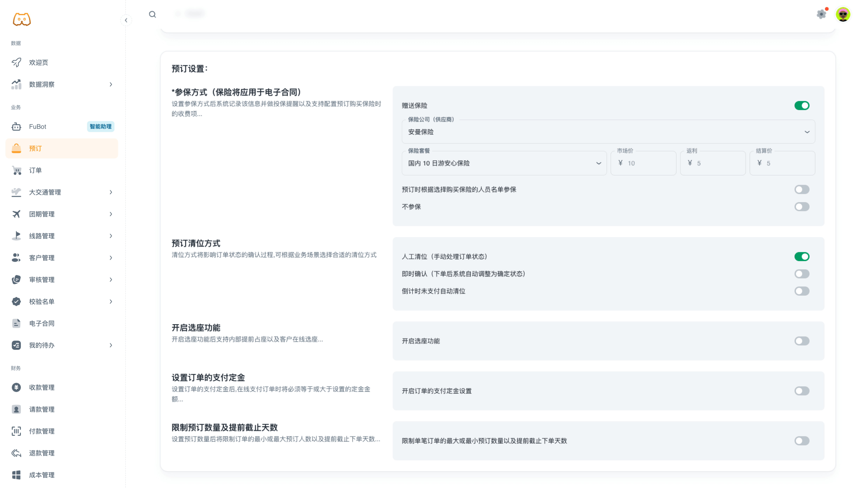Enable 限制单笔订单的最大或最小预订数量 toggle
Screen dimensions: 868x488
pos(802,441)
